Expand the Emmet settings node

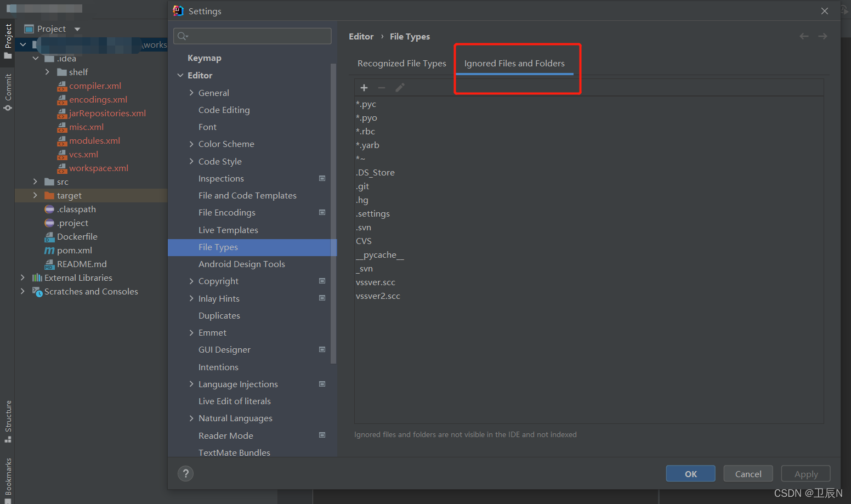coord(191,333)
